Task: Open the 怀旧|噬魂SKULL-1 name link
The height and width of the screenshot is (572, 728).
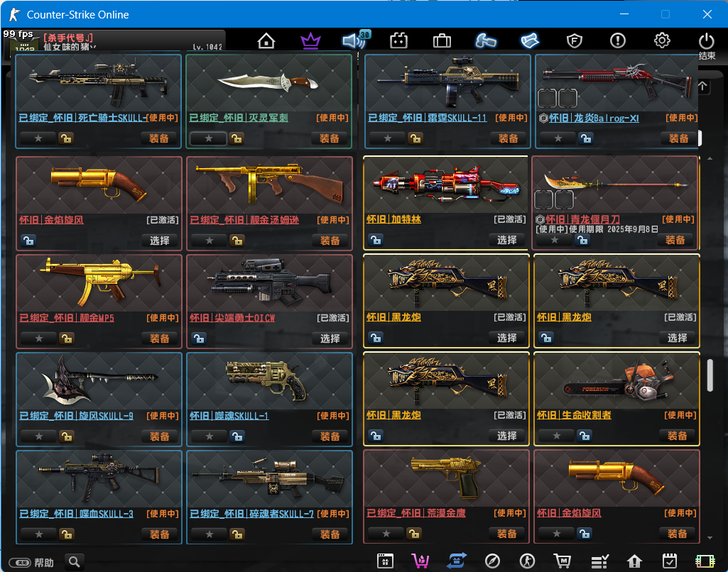Action: [x=229, y=416]
